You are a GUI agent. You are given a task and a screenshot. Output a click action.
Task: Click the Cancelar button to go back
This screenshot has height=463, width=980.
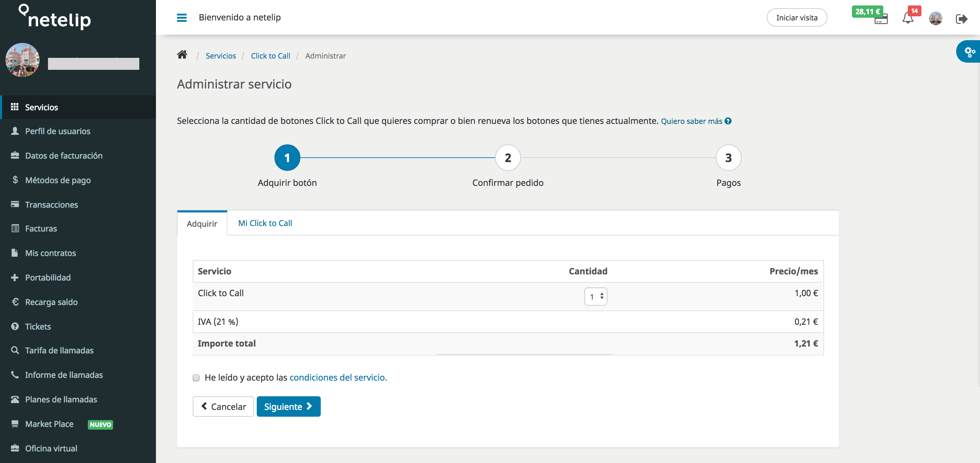click(223, 406)
